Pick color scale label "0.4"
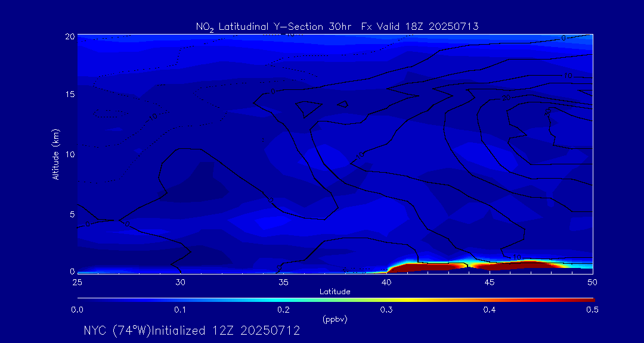Screen dimensions: 644x343 490,310
